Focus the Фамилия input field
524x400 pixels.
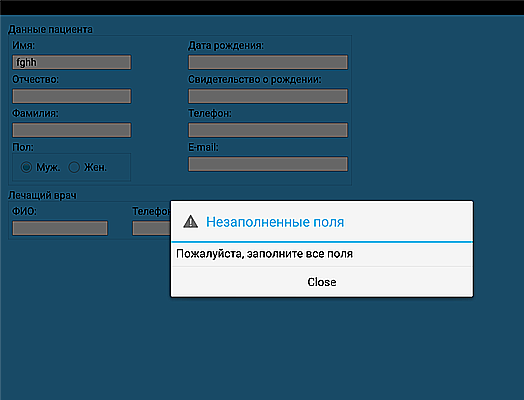(72, 130)
